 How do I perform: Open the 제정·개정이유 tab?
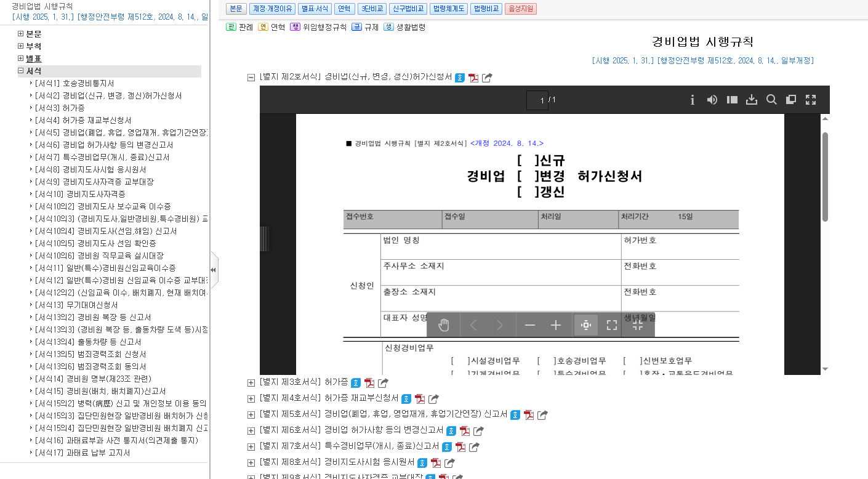pyautogui.click(x=271, y=9)
